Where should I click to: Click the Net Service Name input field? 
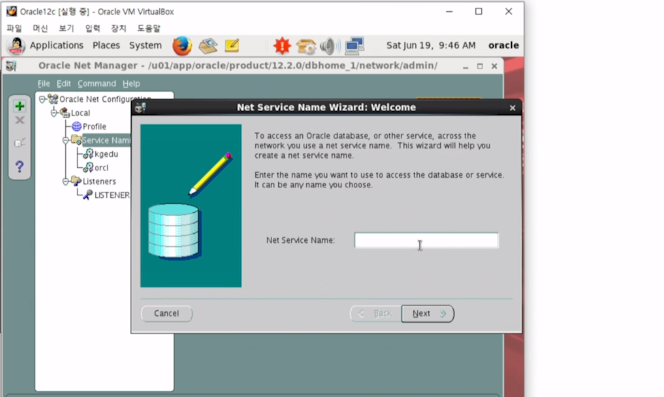[426, 240]
